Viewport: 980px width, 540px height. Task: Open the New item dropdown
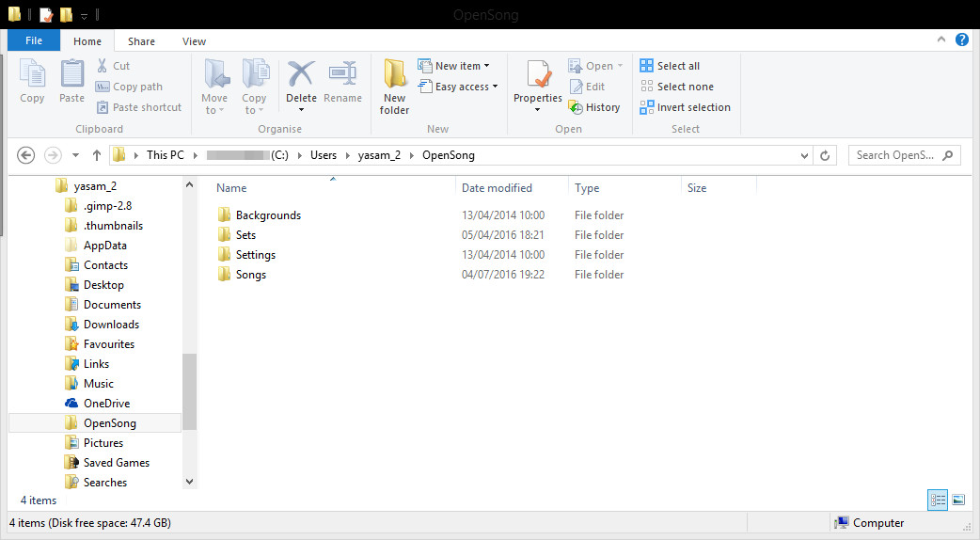point(453,66)
